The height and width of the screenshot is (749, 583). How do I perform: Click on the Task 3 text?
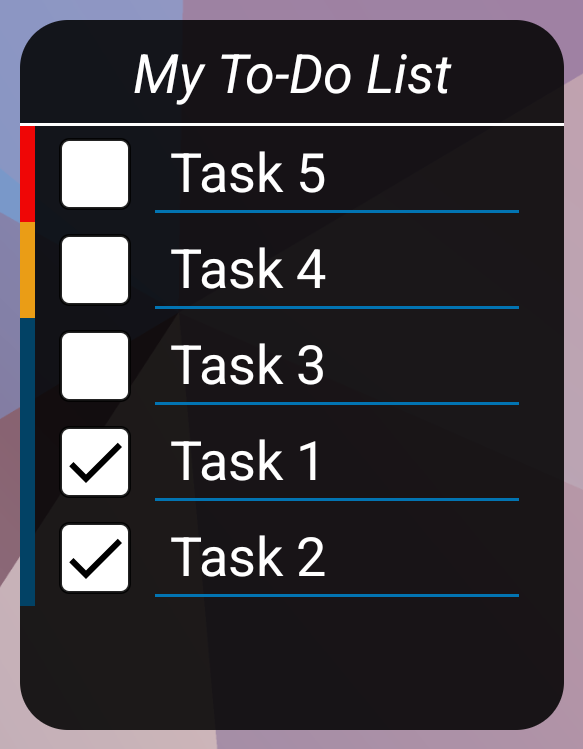tap(248, 365)
